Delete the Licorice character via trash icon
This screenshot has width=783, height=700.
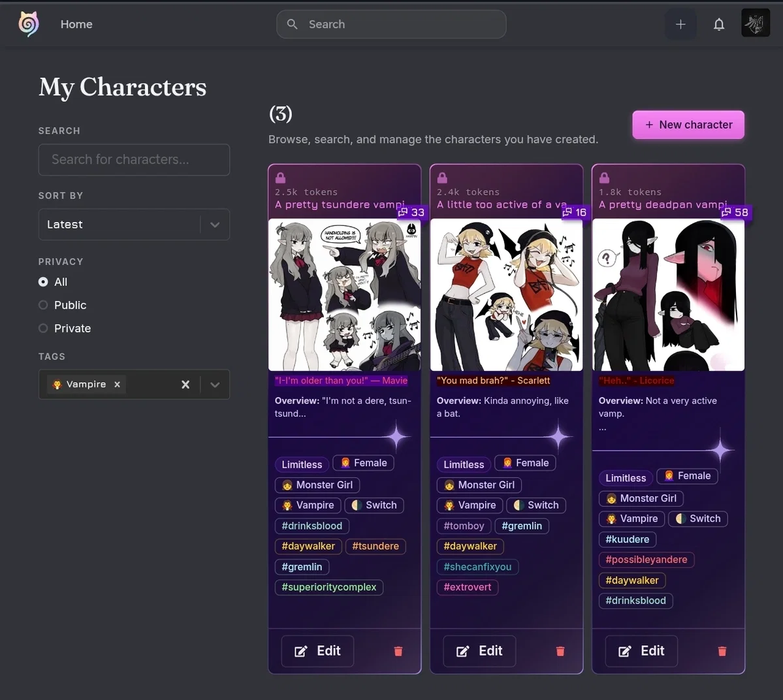tap(722, 651)
